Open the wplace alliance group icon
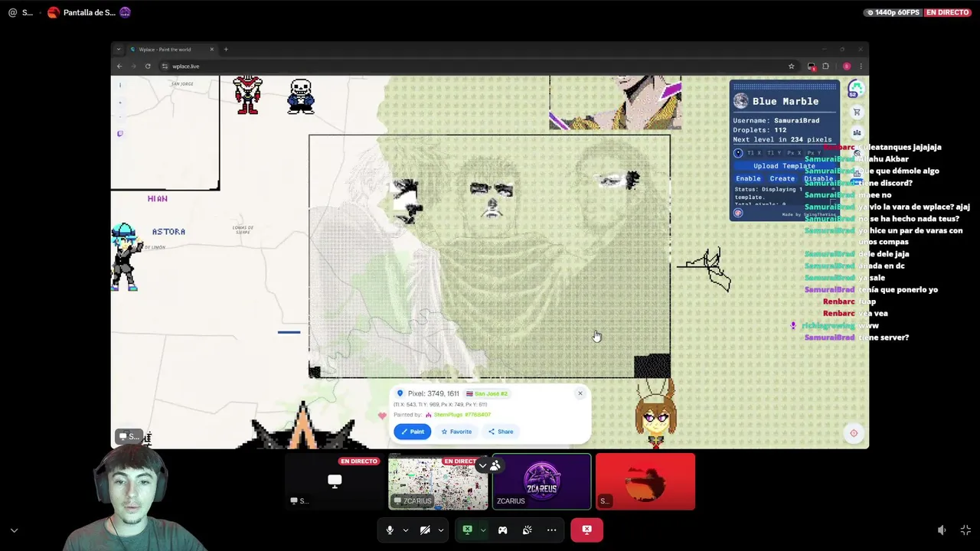980x551 pixels. pyautogui.click(x=857, y=132)
